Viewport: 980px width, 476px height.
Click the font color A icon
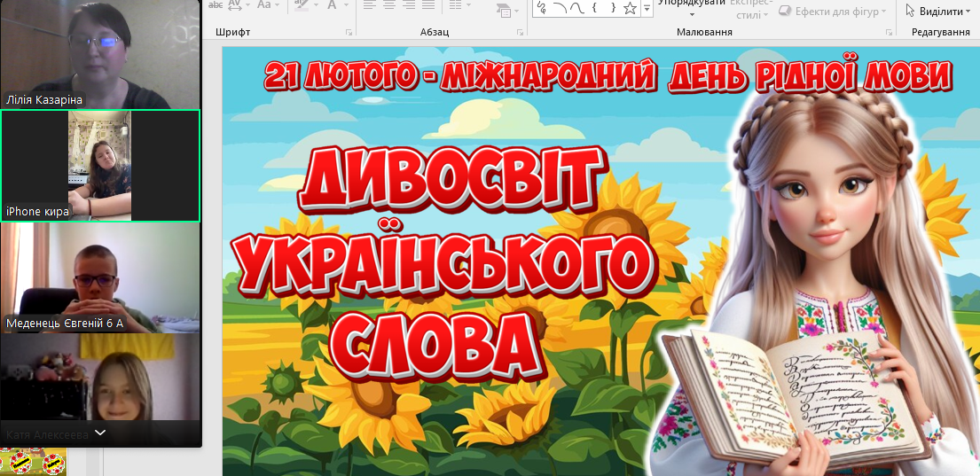click(331, 5)
